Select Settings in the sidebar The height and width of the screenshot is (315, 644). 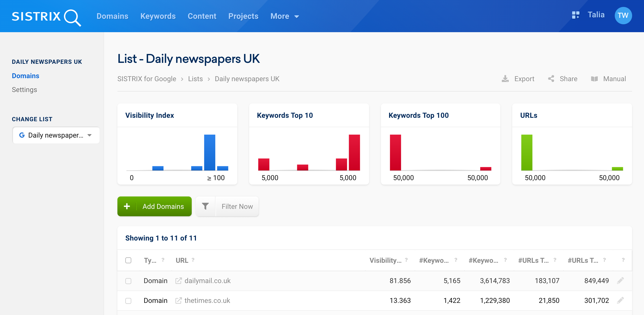click(x=25, y=90)
